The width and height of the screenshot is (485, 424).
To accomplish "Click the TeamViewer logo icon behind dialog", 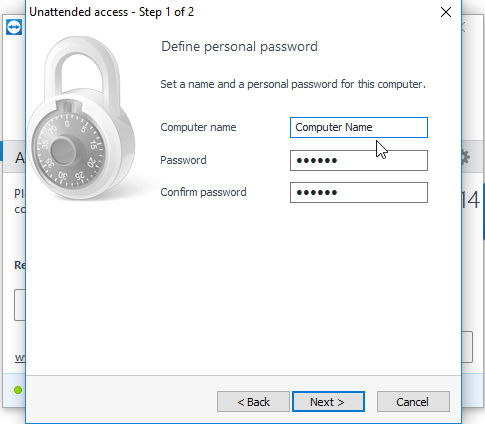I will point(14,27).
